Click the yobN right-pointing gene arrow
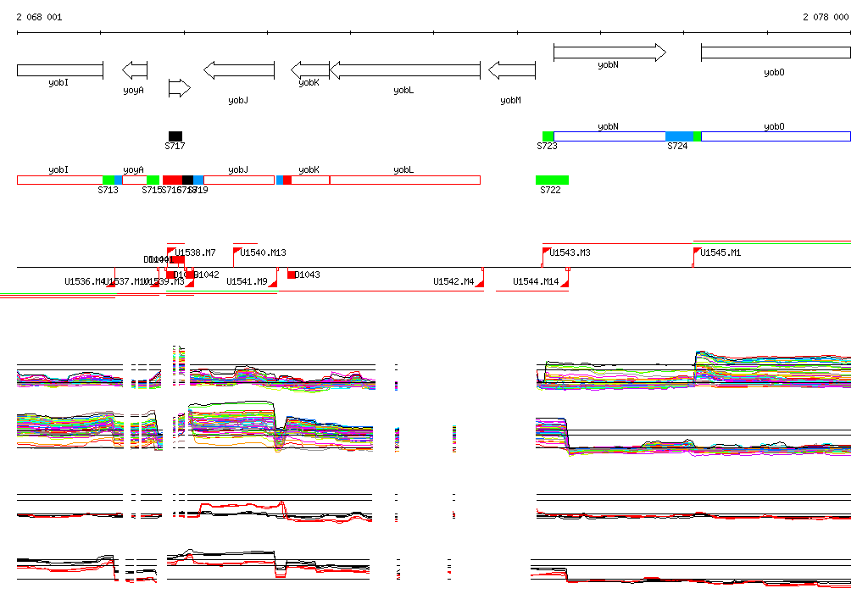868x605 pixels. (609, 53)
